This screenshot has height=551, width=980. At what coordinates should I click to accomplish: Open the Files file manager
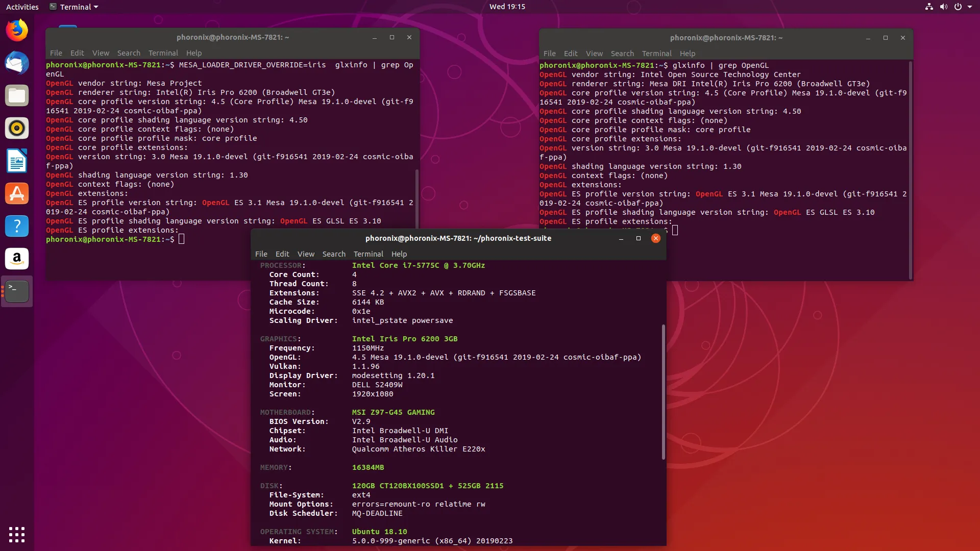tap(17, 95)
